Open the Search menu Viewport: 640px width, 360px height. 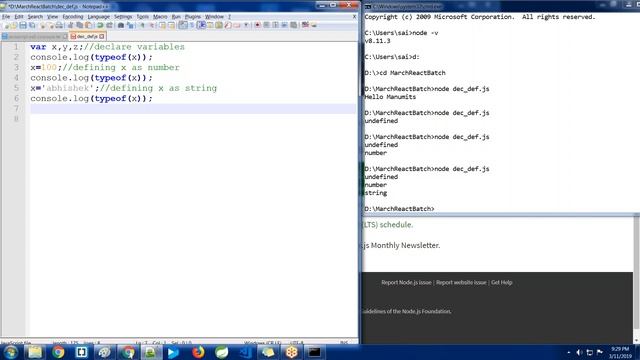click(x=35, y=17)
